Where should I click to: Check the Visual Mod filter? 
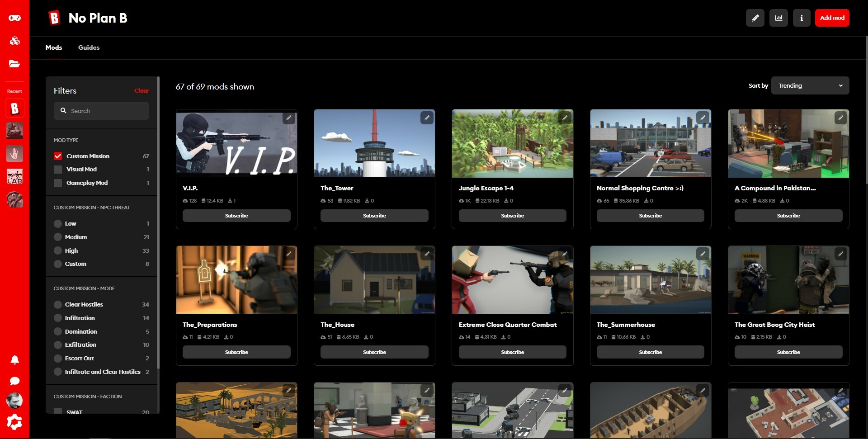(58, 170)
